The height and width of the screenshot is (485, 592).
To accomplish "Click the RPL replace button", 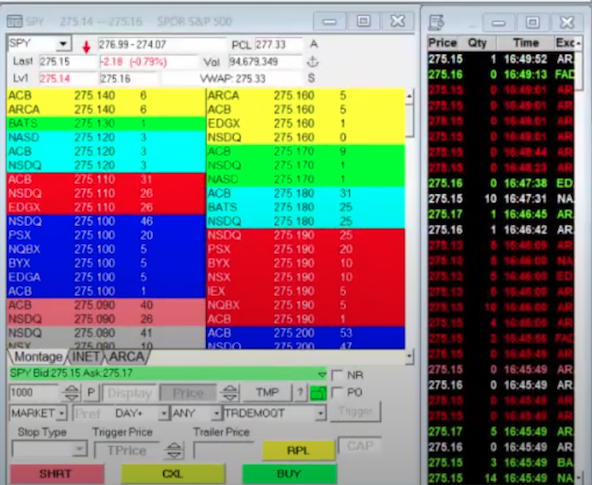I will click(x=298, y=450).
